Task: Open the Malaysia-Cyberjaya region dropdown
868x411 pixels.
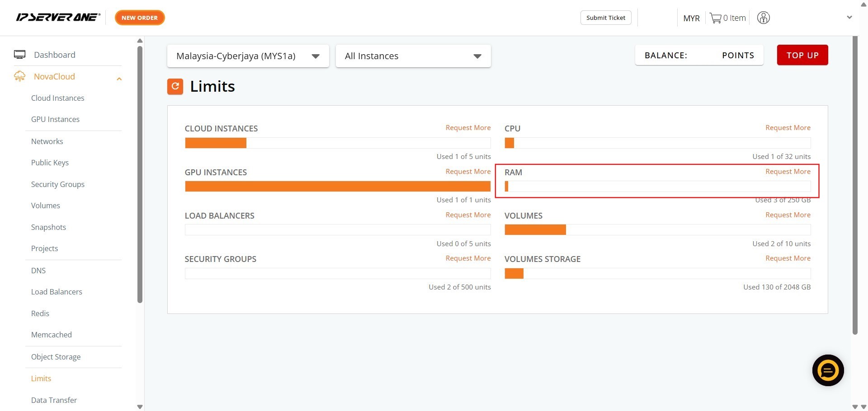Action: [x=248, y=56]
